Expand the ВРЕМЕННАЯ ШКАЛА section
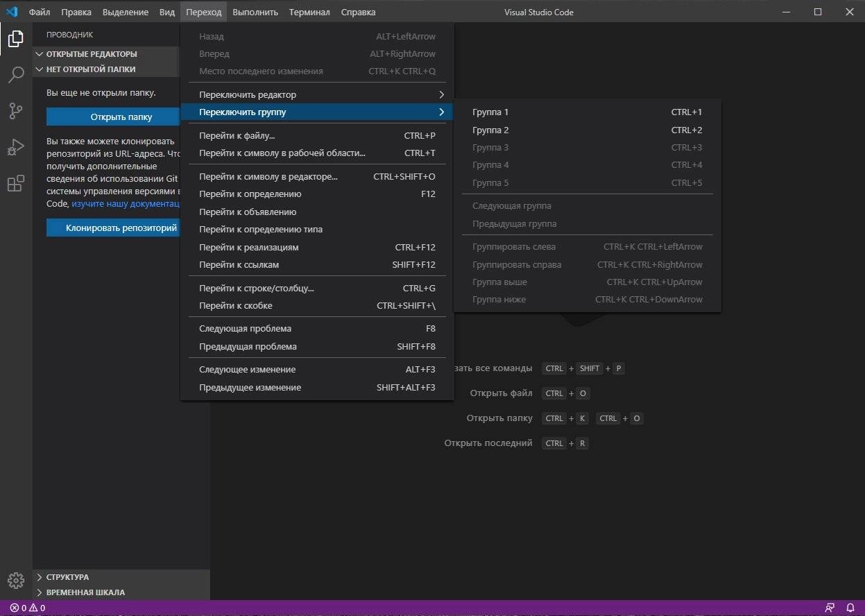Image resolution: width=865 pixels, height=616 pixels. 121,592
